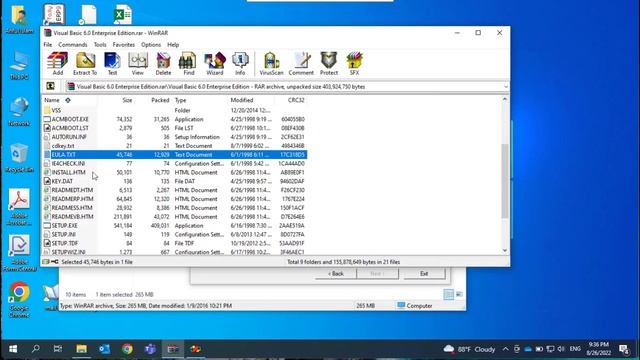The height and width of the screenshot is (360, 640).
Task: Open the Tools menu
Action: 100,44
